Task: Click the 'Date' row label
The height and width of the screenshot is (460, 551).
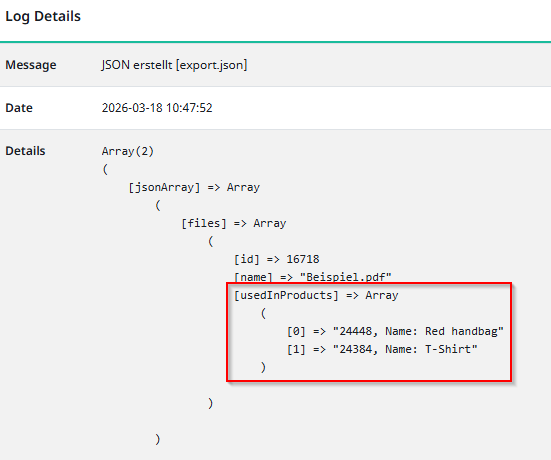Action: pos(19,108)
